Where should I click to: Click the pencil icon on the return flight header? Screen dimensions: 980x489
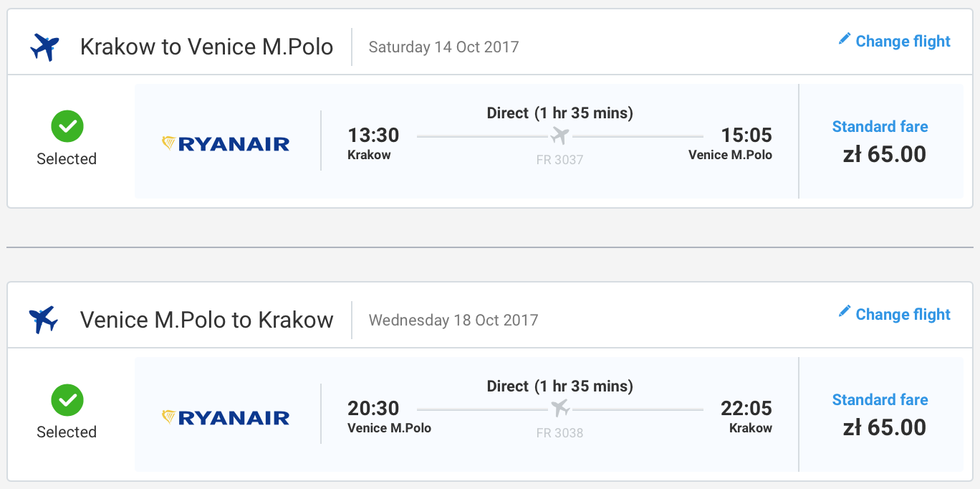845,312
